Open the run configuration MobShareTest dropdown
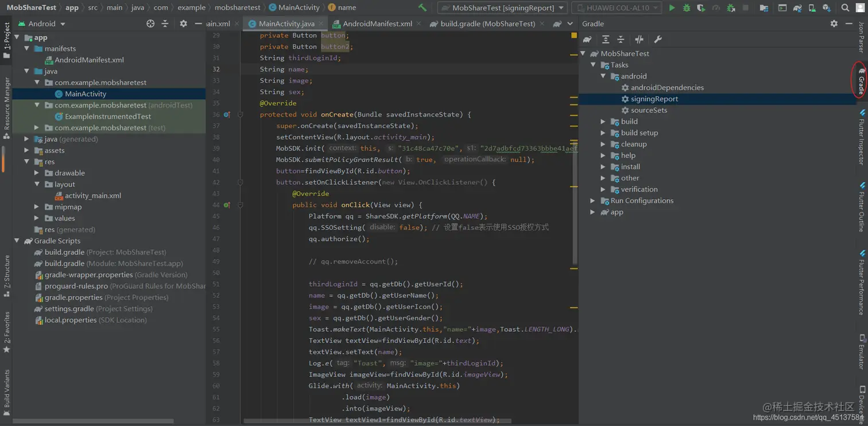The height and width of the screenshot is (426, 868). click(x=502, y=8)
